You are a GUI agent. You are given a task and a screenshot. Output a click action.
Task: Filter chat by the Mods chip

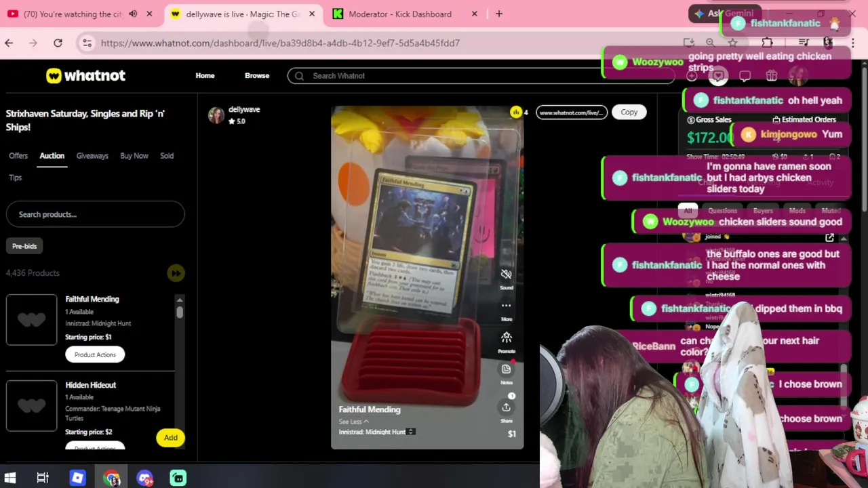(x=797, y=211)
